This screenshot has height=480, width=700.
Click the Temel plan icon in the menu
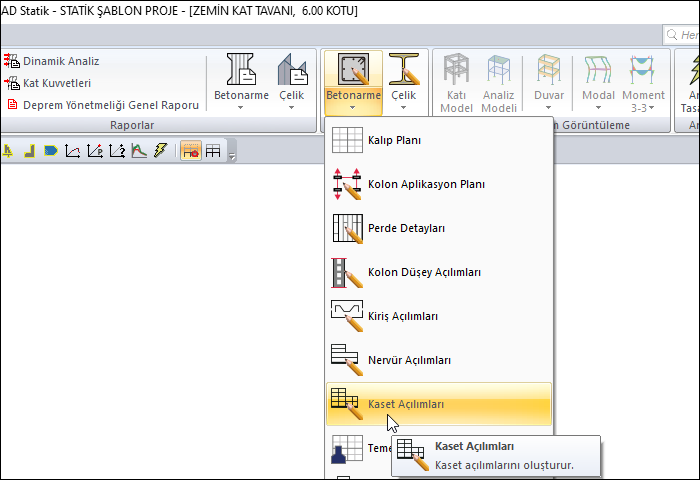(347, 449)
